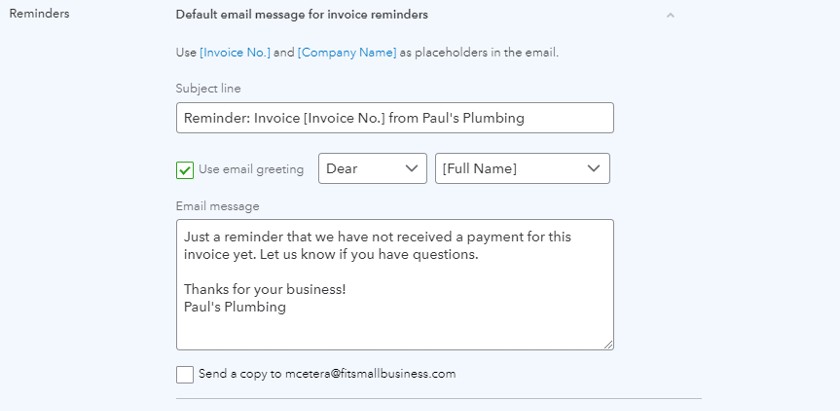Click the text area resize grip icon
This screenshot has height=411, width=840.
(609, 345)
